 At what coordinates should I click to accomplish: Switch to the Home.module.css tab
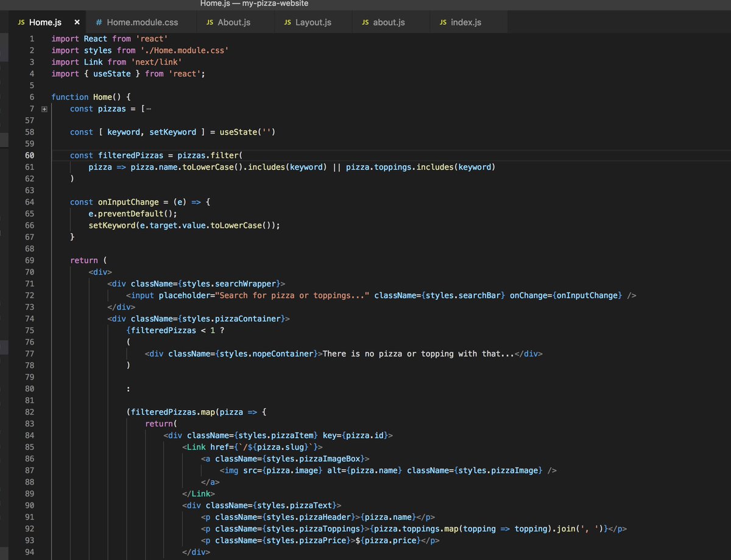[x=136, y=23]
